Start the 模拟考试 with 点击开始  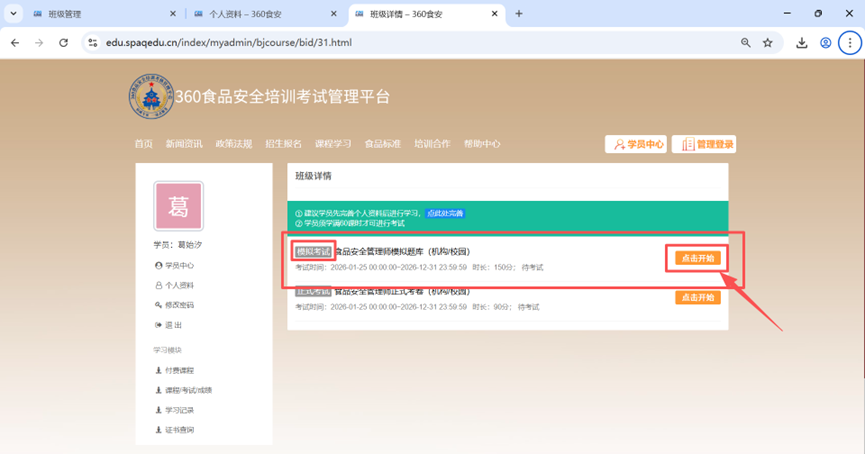pyautogui.click(x=697, y=258)
